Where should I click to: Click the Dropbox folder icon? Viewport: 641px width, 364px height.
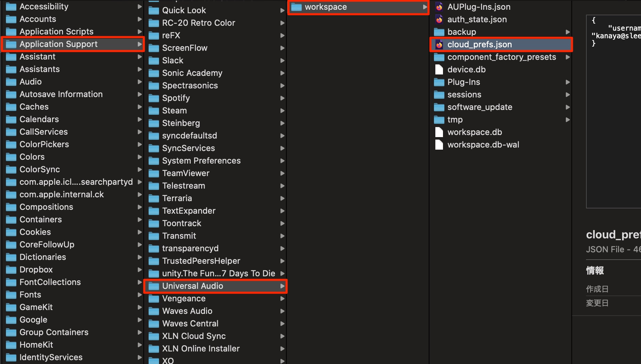(11, 270)
